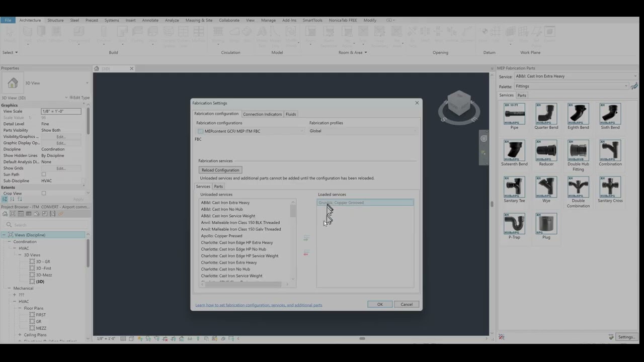Select the P-Trap fitting
Viewport: 644px width, 362px height.
click(x=514, y=226)
